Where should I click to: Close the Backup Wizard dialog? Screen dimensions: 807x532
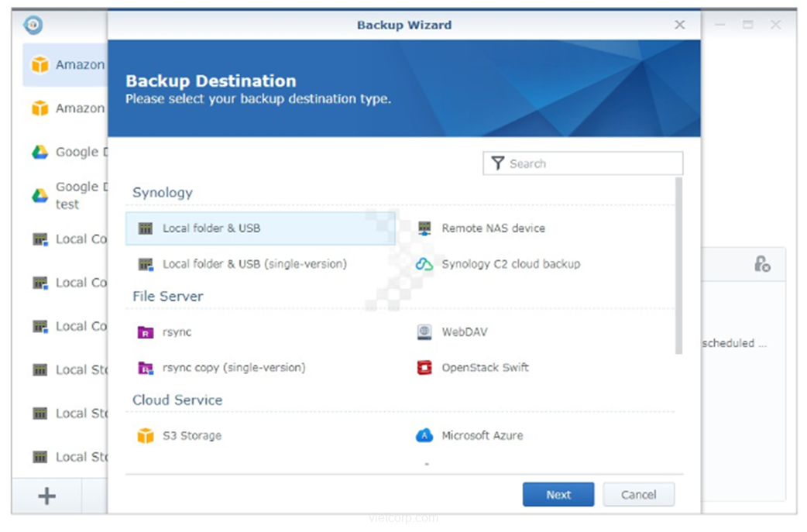coord(679,25)
